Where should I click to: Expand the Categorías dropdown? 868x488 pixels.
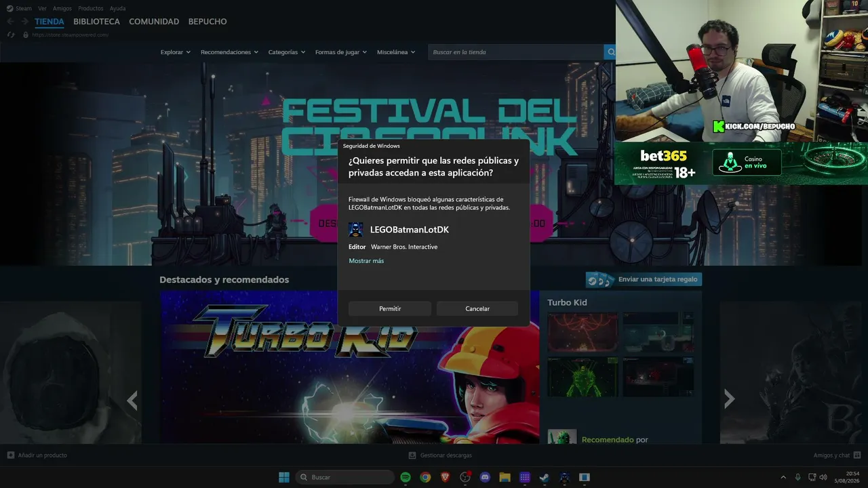coord(287,52)
